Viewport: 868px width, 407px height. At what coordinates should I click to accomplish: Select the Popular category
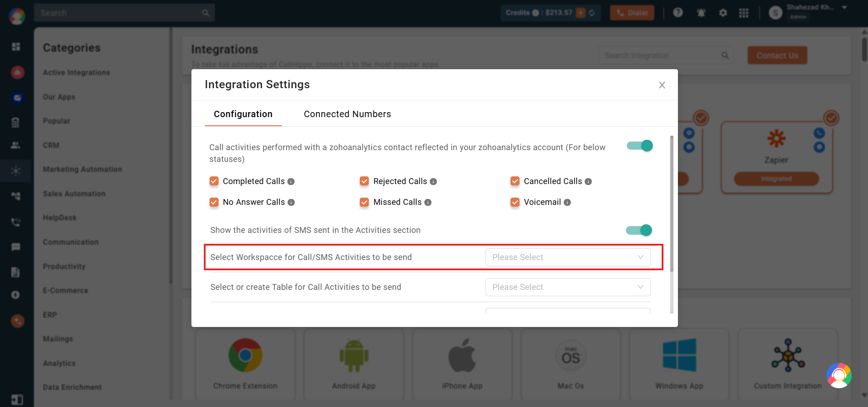pyautogui.click(x=57, y=121)
